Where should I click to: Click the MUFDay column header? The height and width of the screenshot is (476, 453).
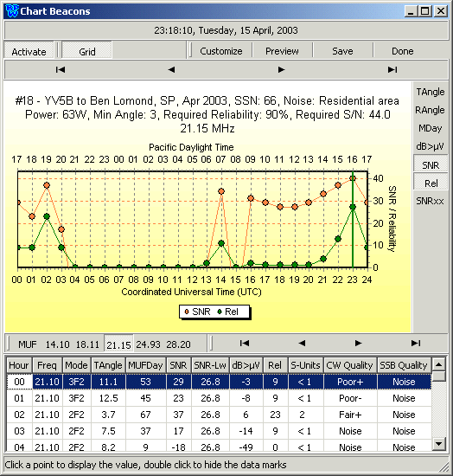[146, 365]
